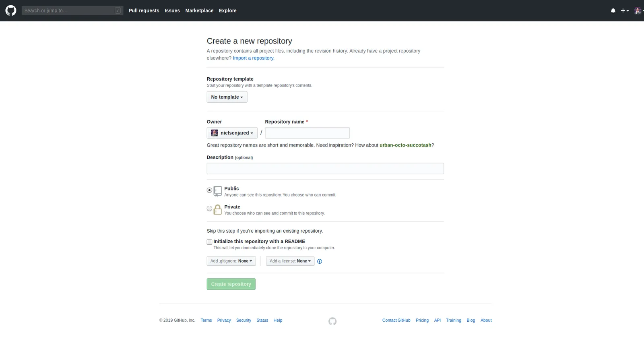Click the Initialize this repository with a README label
This screenshot has width=644, height=339.
pos(259,242)
